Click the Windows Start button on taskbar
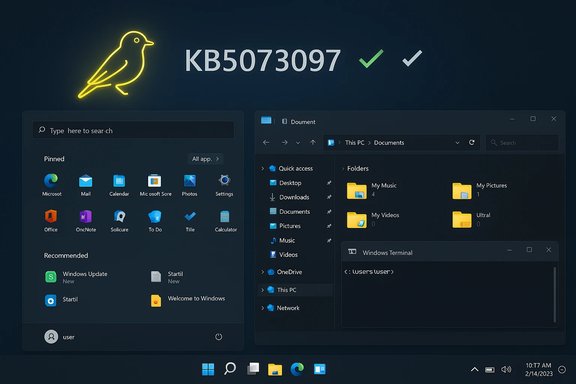576x384 pixels. tap(208, 369)
